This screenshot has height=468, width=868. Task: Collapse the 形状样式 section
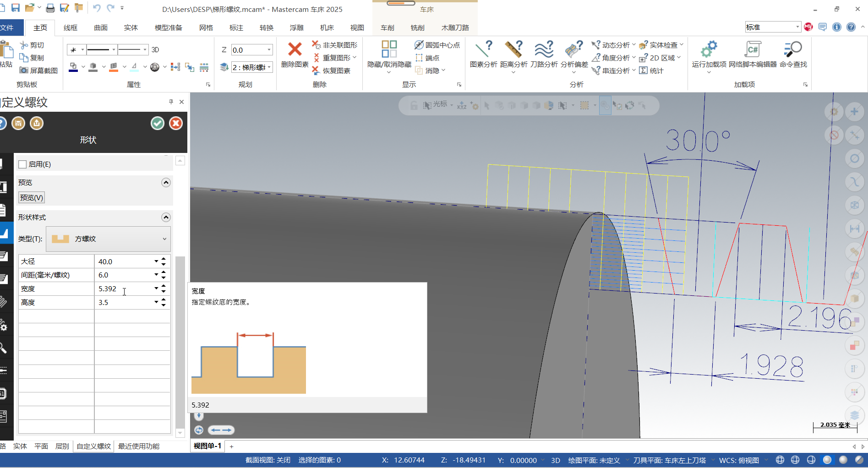pyautogui.click(x=166, y=218)
